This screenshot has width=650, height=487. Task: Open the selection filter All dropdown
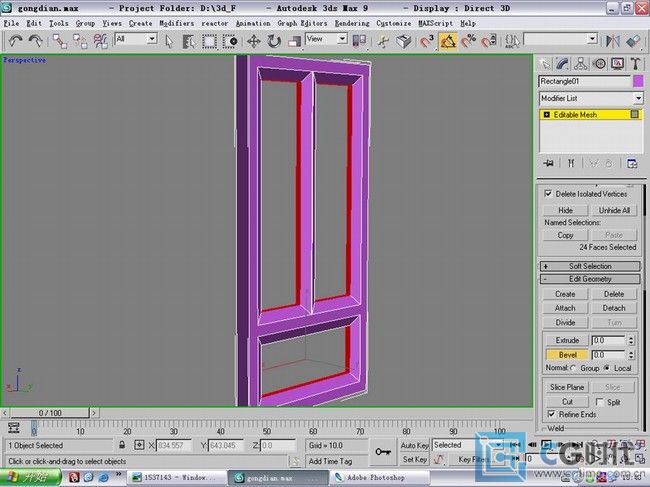[x=152, y=39]
